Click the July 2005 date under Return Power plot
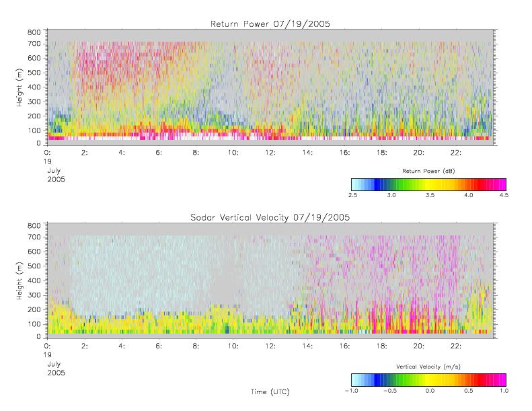Screen dimensions: 532x411 (56, 175)
